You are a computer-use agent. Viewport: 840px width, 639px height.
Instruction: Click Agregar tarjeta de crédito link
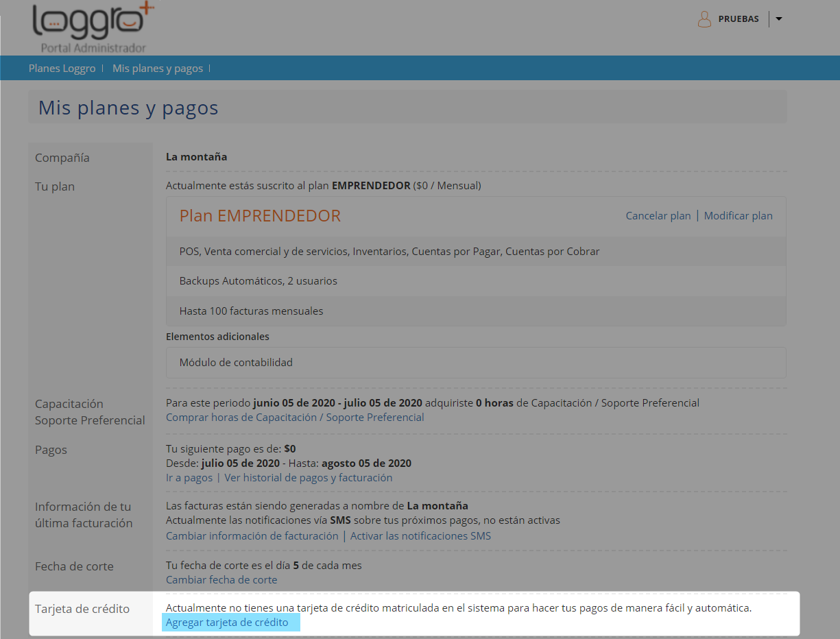pyautogui.click(x=227, y=623)
